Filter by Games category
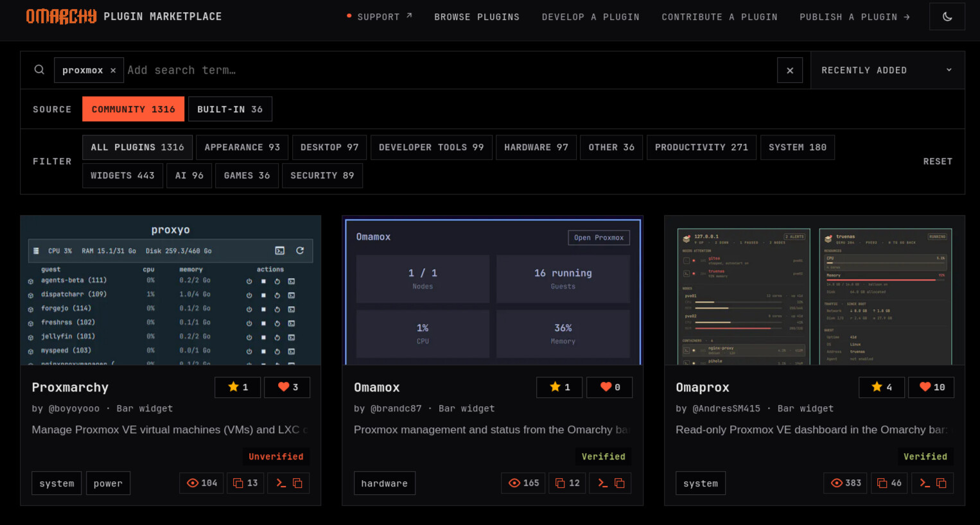Screen dimensions: 980x525 247,175
